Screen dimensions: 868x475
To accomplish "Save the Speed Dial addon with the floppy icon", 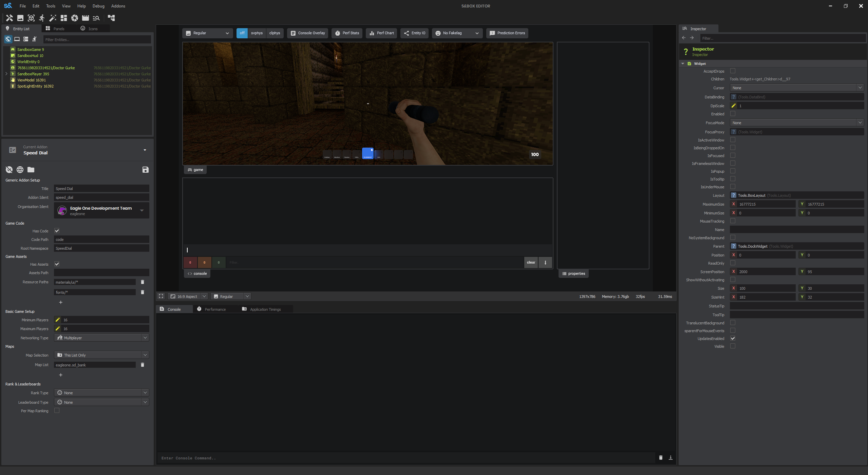I will (x=145, y=170).
